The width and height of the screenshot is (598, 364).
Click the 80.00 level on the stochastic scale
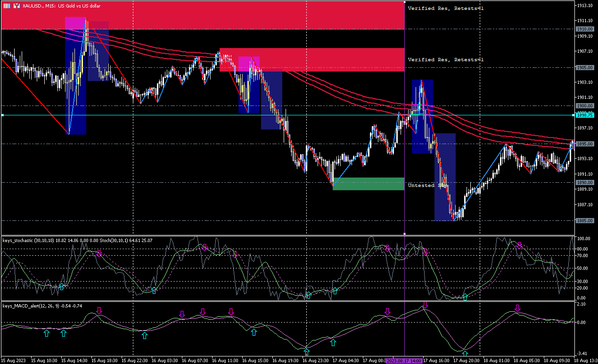(583, 249)
